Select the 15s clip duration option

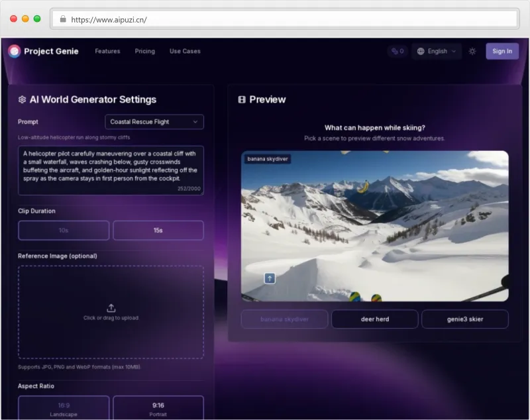(x=158, y=230)
